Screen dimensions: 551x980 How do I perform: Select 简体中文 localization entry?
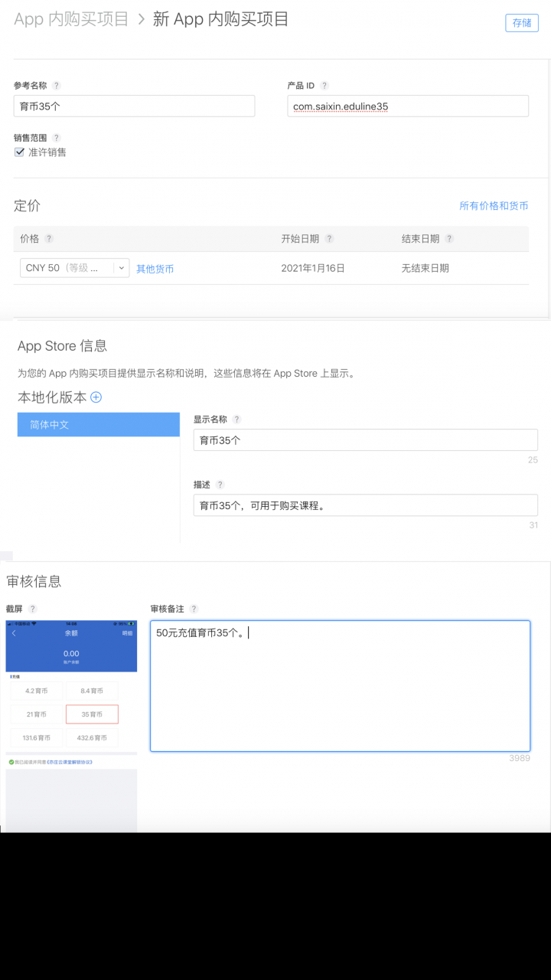[98, 424]
